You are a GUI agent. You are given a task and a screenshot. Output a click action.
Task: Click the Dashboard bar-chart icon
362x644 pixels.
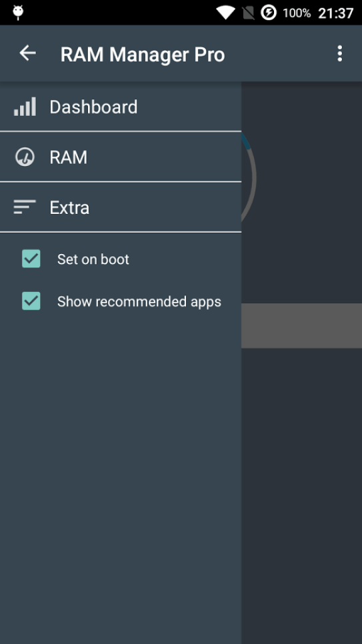[x=25, y=107]
